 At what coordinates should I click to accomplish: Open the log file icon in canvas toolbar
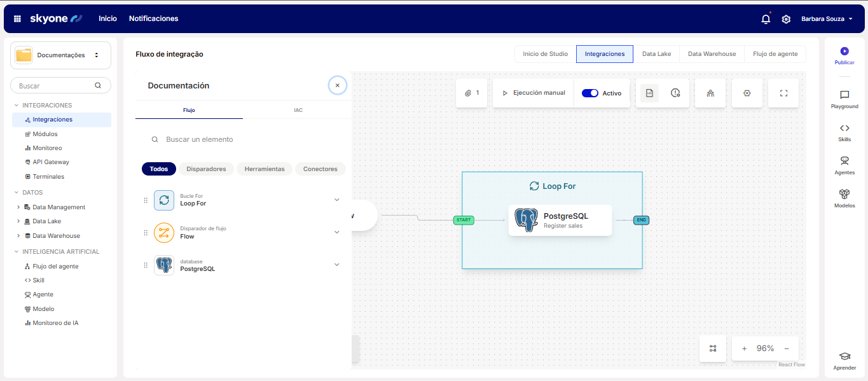point(649,93)
